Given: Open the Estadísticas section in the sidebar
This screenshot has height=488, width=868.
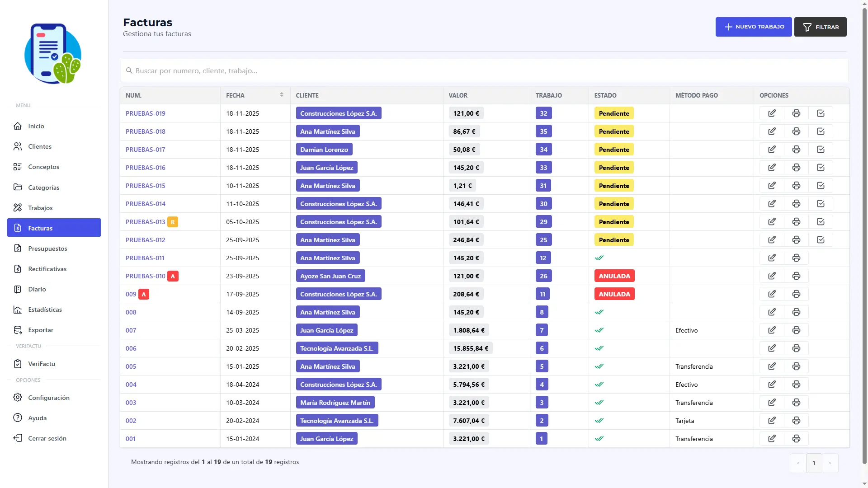Looking at the screenshot, I should pos(45,310).
